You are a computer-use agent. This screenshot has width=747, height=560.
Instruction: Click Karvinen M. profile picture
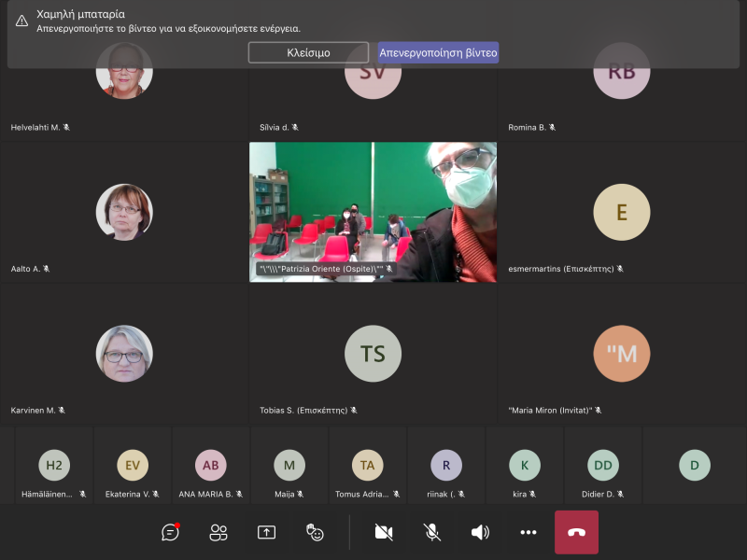pos(124,354)
